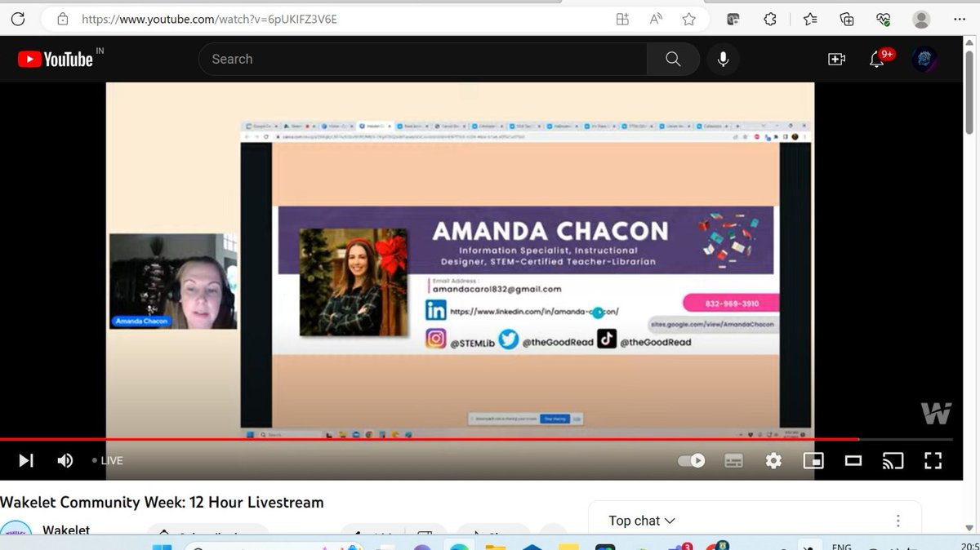The height and width of the screenshot is (550, 980).
Task: Cast video to a TV
Action: click(x=893, y=460)
